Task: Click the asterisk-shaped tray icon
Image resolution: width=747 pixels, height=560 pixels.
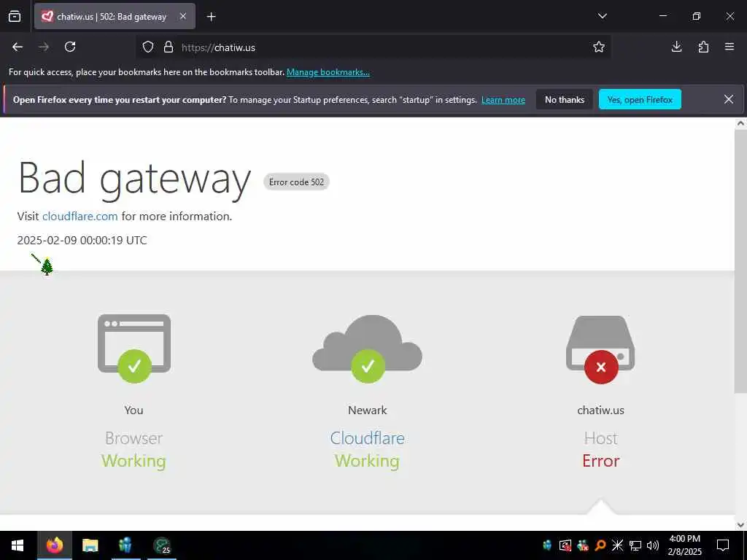Action: pos(617,545)
